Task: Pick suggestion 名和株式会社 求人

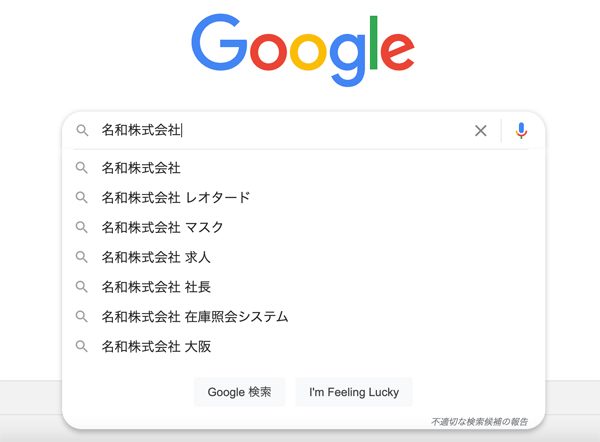Action: pyautogui.click(x=303, y=257)
